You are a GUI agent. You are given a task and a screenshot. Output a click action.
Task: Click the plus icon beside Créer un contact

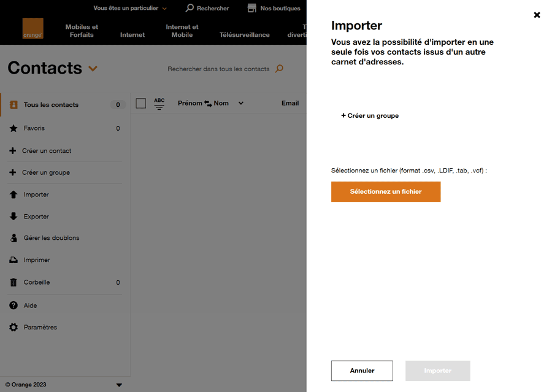pyautogui.click(x=13, y=151)
